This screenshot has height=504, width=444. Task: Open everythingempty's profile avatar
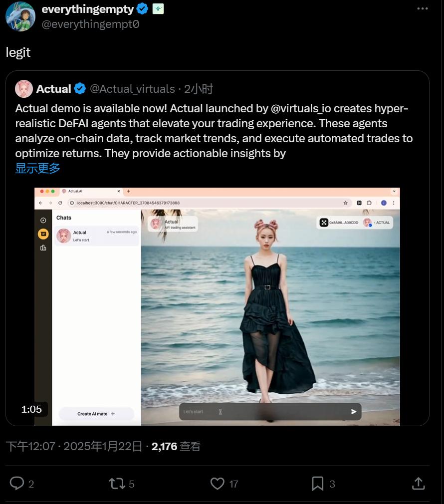click(x=20, y=16)
